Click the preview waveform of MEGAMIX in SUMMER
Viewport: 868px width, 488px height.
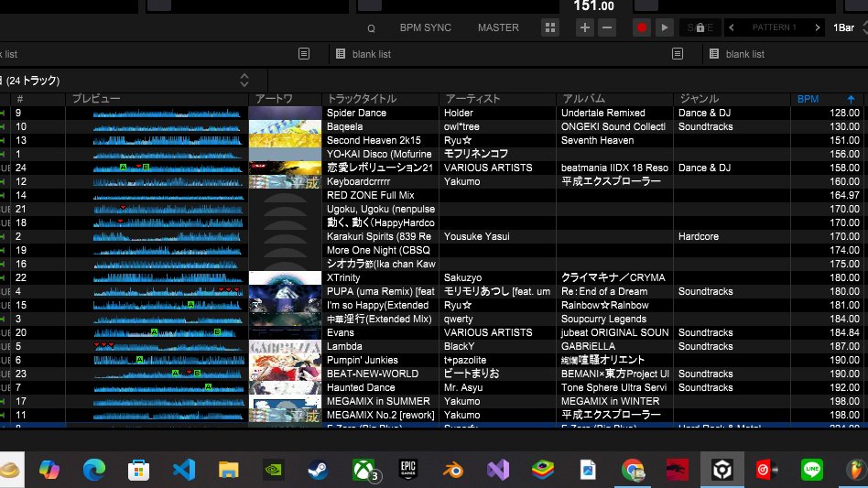[x=168, y=401]
